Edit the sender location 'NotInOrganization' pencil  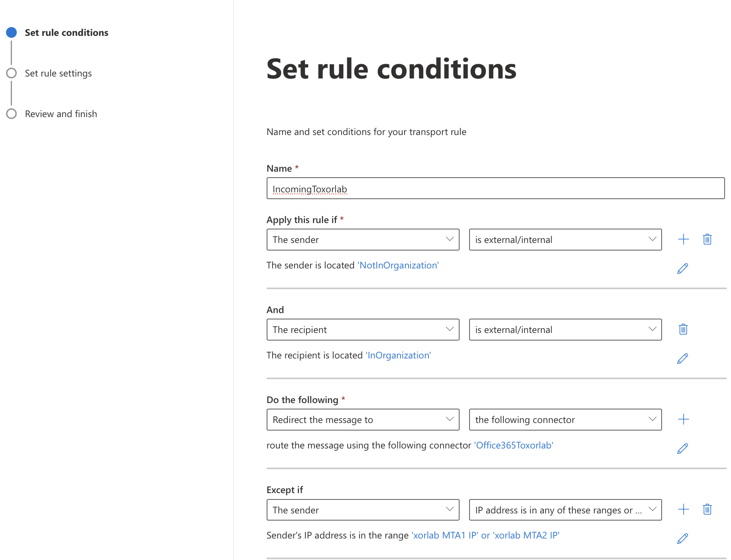pyautogui.click(x=682, y=268)
